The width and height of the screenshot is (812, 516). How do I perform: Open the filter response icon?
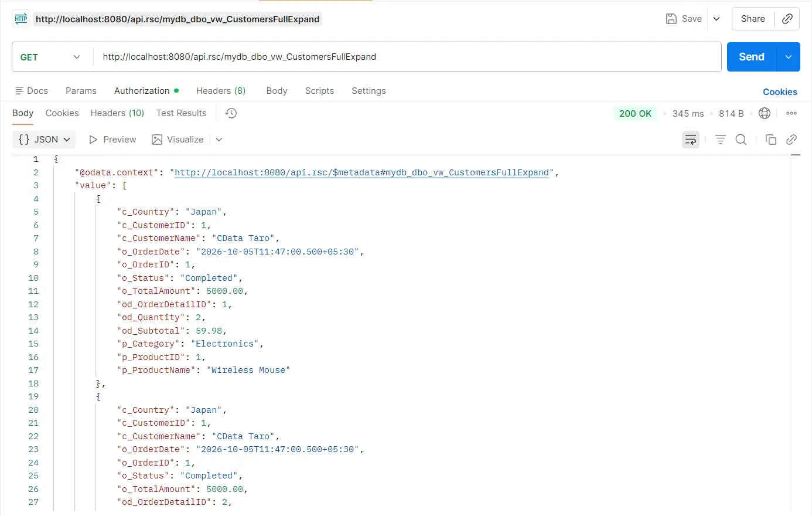tap(721, 140)
